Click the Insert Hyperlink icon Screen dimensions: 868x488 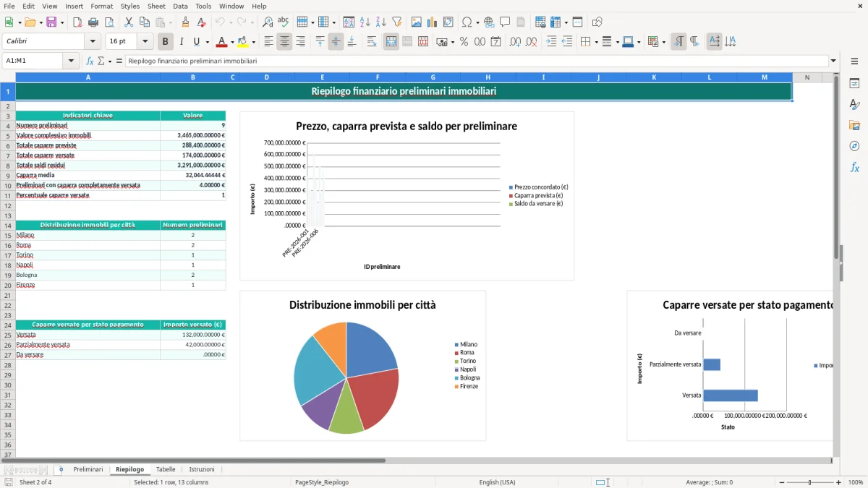point(489,22)
